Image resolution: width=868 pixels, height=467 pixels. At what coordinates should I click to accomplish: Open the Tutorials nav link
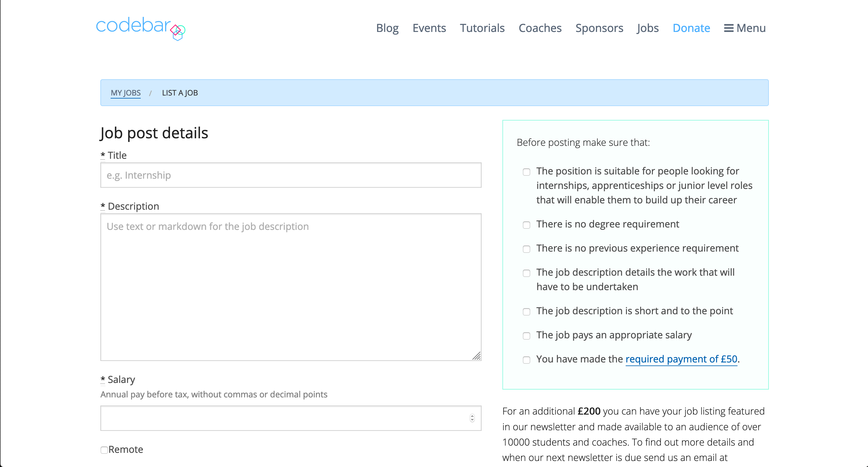pos(482,28)
